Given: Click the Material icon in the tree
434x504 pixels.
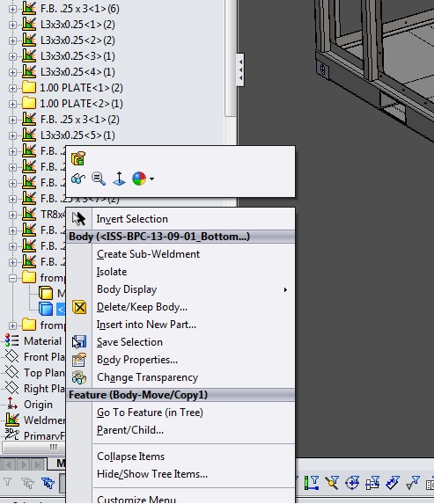Looking at the screenshot, I should click(x=12, y=340).
